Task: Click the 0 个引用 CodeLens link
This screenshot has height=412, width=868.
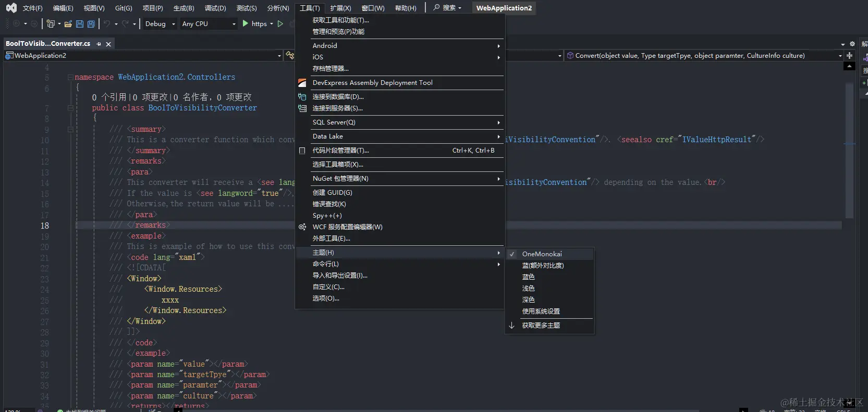Action: pos(109,97)
